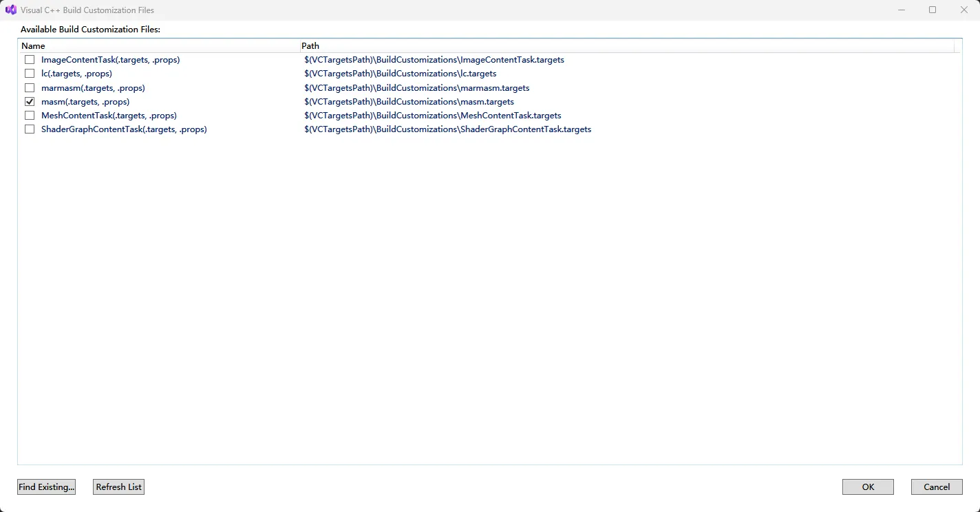The image size is (980, 512).
Task: Enable the ImageContentTask checkbox
Action: tap(30, 60)
